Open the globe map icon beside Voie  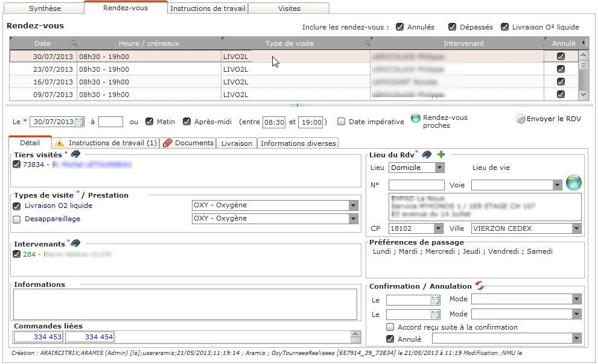574,183
